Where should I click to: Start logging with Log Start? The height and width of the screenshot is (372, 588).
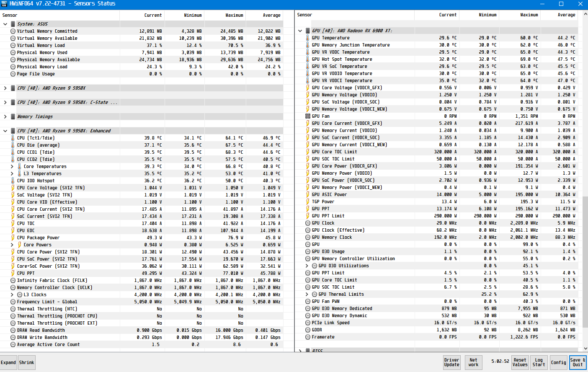point(539,362)
